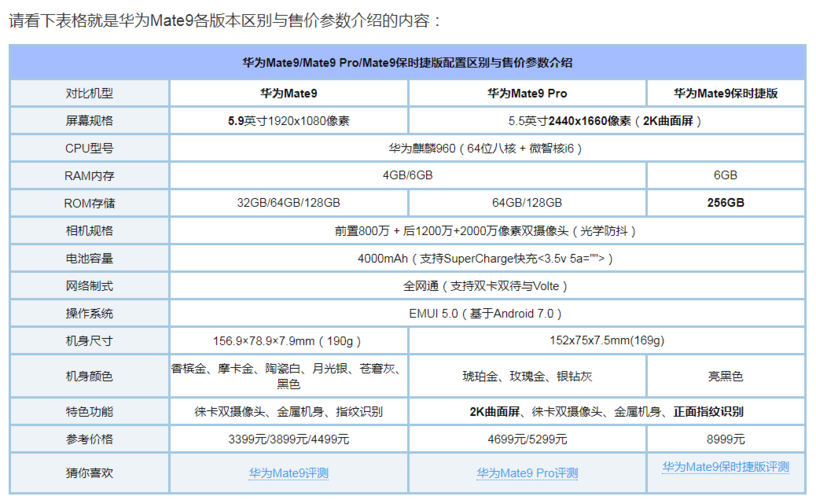This screenshot has height=500, width=816.
Task: Click the 5.5英寸2440x1660像素 (2K曲面屏) cell
Action: [607, 121]
